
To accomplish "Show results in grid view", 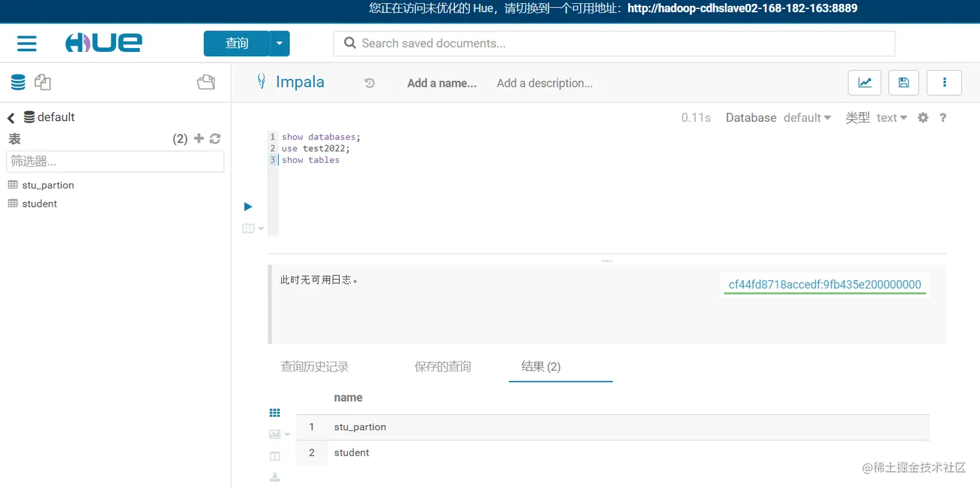I will coord(275,413).
